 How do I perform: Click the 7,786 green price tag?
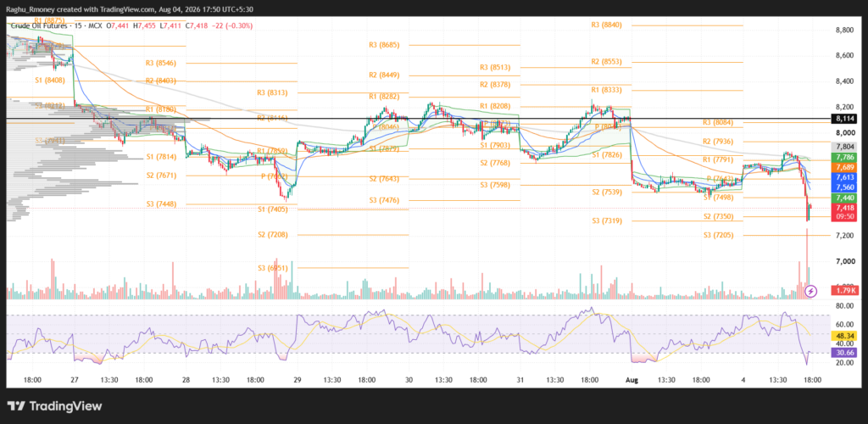[845, 157]
